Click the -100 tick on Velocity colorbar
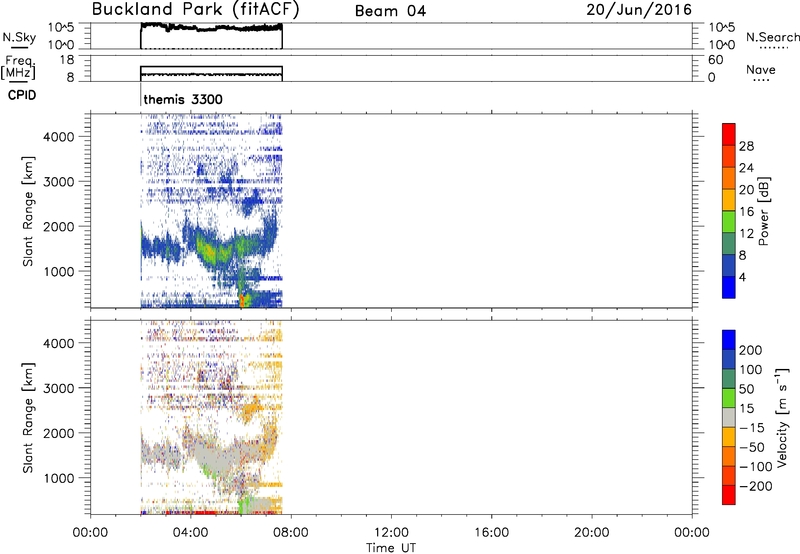The height and width of the screenshot is (554, 800). pos(756,467)
